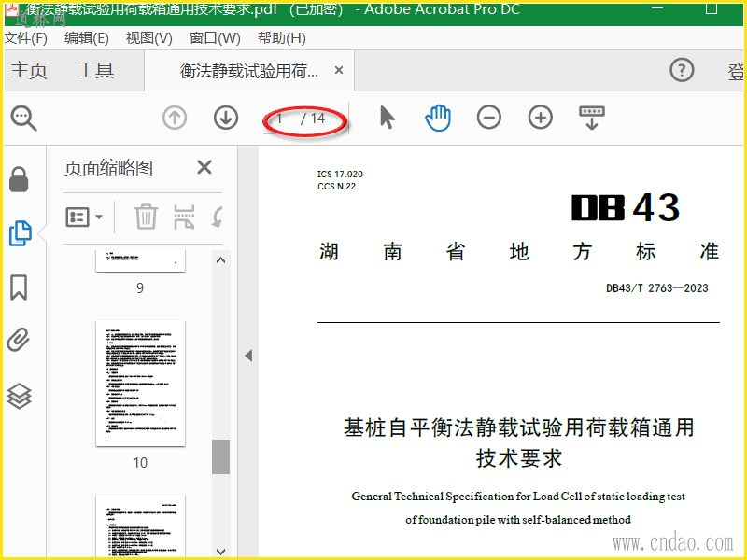This screenshot has height=560, width=747.
Task: Click the ICS 17.020 text
Action: 340,175
